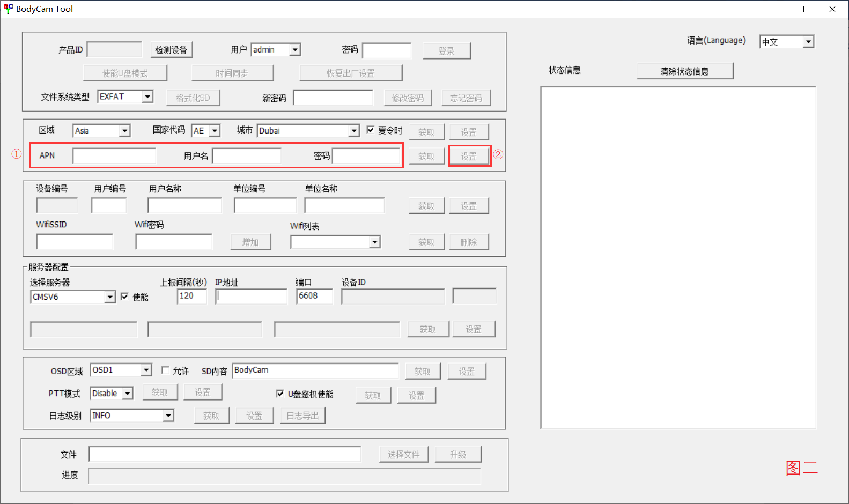Expand the 日志级别 INFO dropdown
This screenshot has width=849, height=504.
(168, 416)
